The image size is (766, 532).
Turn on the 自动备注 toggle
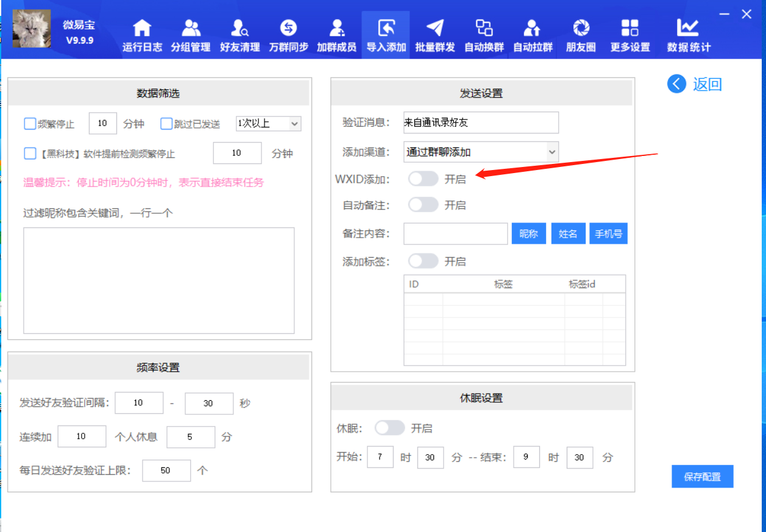(x=423, y=205)
